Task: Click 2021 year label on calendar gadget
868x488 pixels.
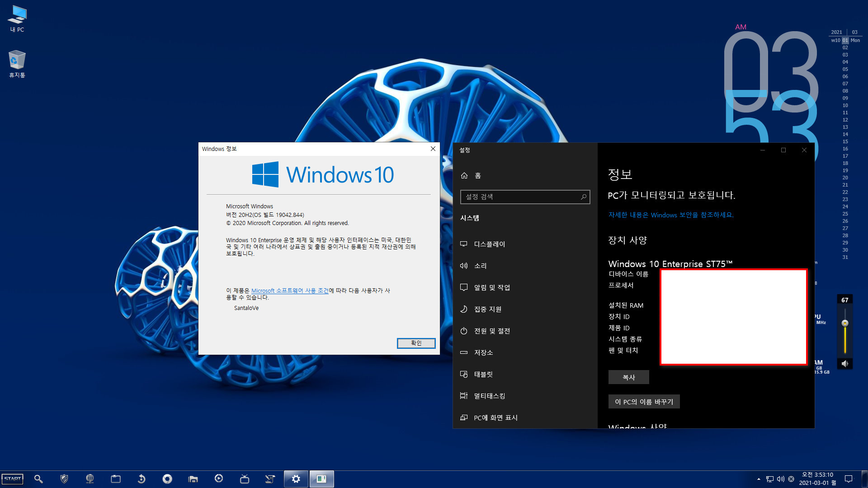Action: [x=836, y=32]
